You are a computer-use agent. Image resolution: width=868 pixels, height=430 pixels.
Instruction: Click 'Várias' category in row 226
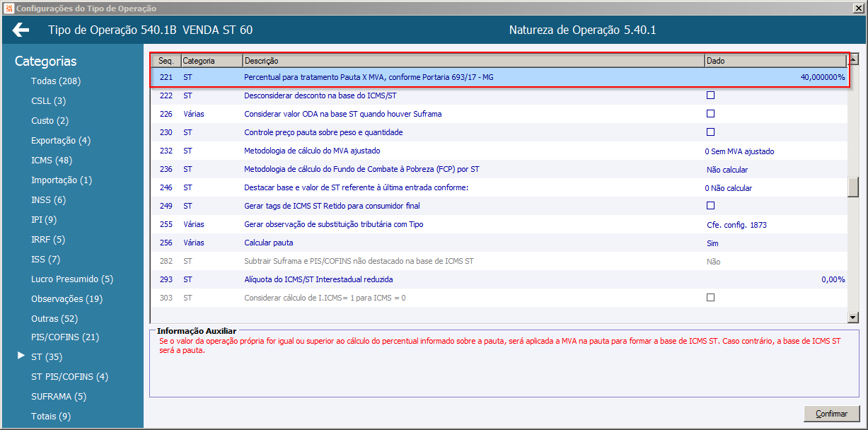(194, 114)
